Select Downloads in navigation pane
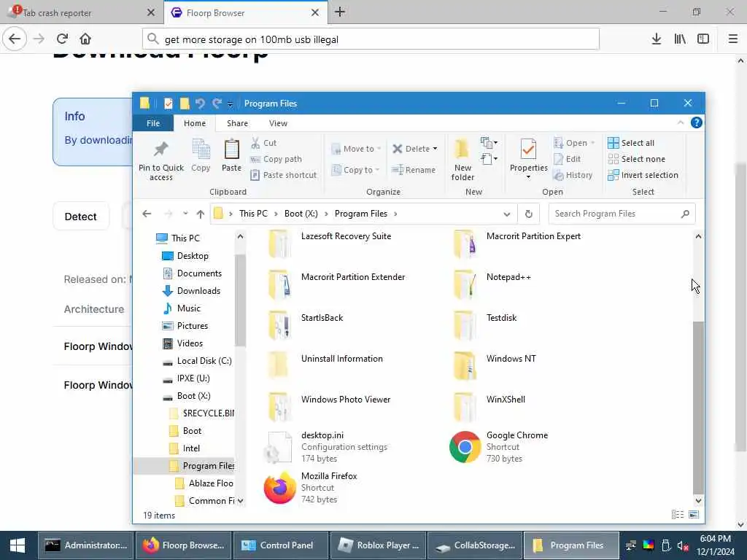The height and width of the screenshot is (560, 747). coord(192,291)
